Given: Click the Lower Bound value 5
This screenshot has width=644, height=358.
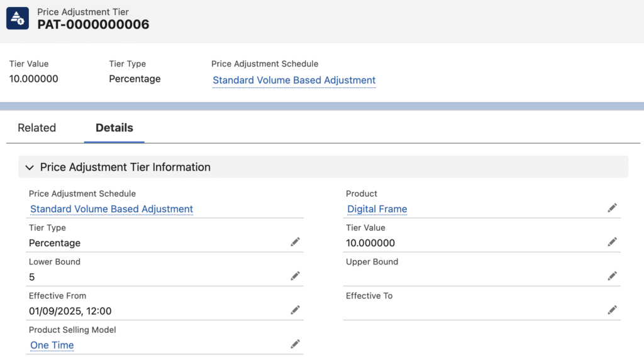Looking at the screenshot, I should click(32, 277).
